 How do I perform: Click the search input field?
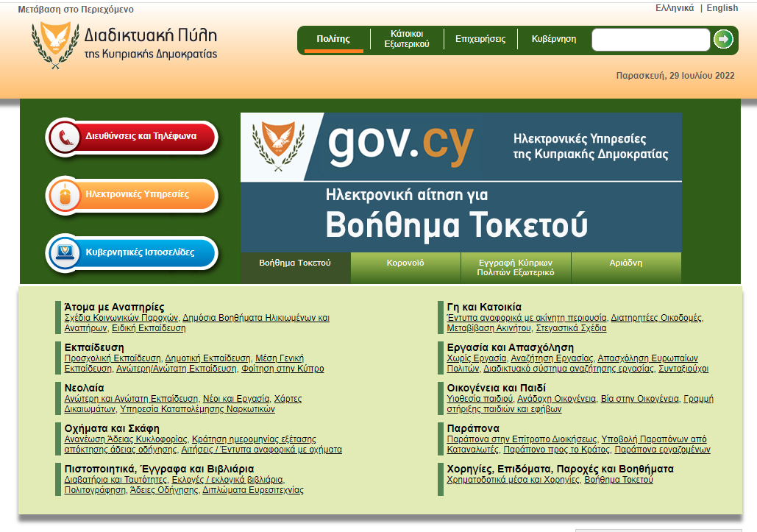click(651, 39)
